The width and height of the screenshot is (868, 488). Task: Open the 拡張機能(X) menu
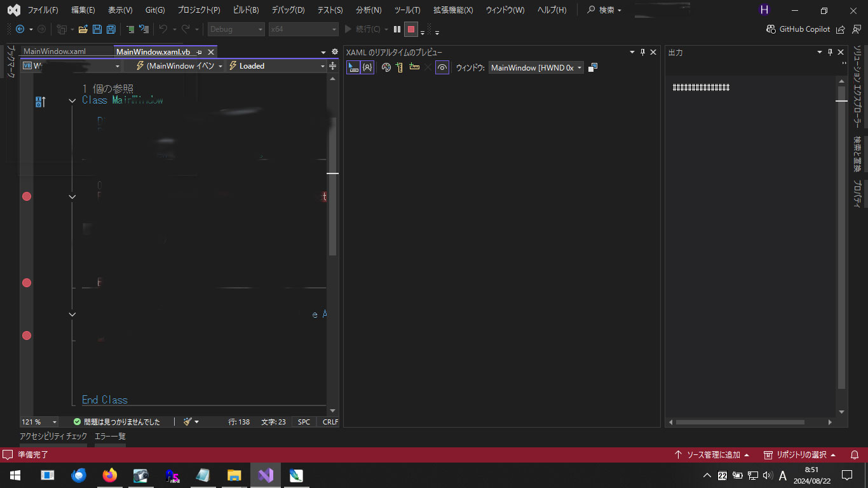(453, 10)
